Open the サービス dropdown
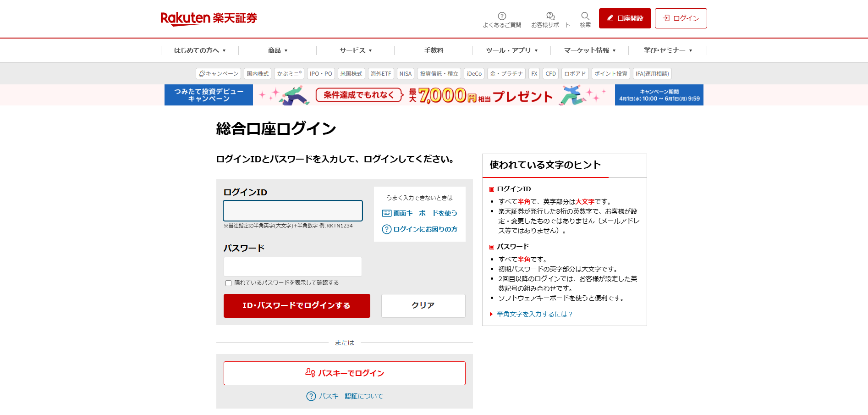 click(x=355, y=50)
